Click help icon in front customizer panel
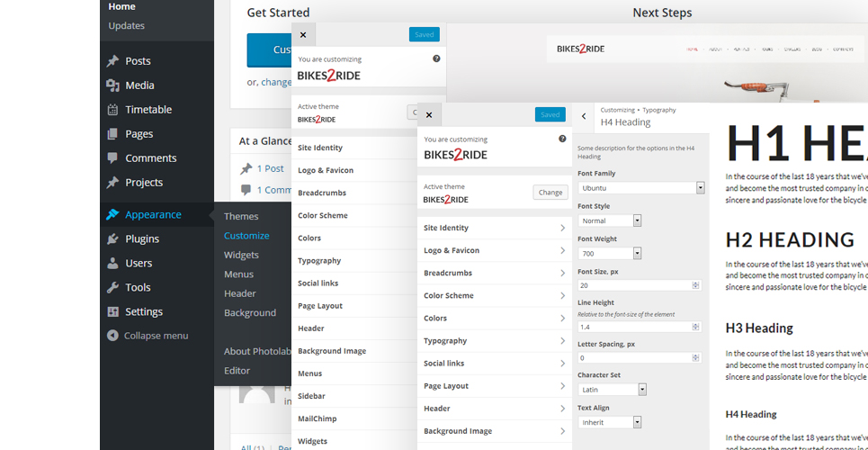 coord(562,139)
